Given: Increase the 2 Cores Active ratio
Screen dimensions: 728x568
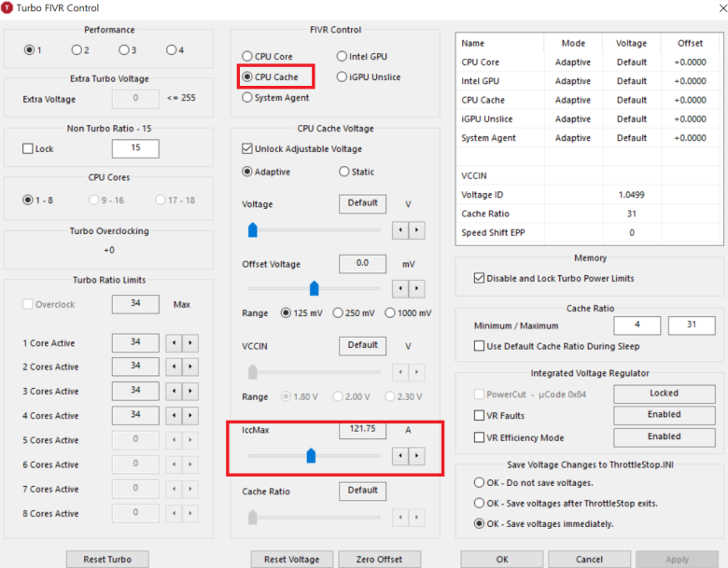Looking at the screenshot, I should pos(190,367).
